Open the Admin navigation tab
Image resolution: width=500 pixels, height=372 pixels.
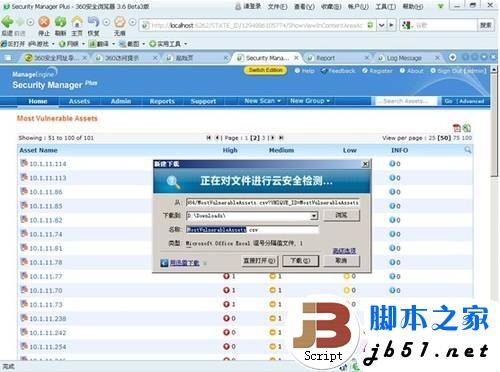pyautogui.click(x=121, y=101)
